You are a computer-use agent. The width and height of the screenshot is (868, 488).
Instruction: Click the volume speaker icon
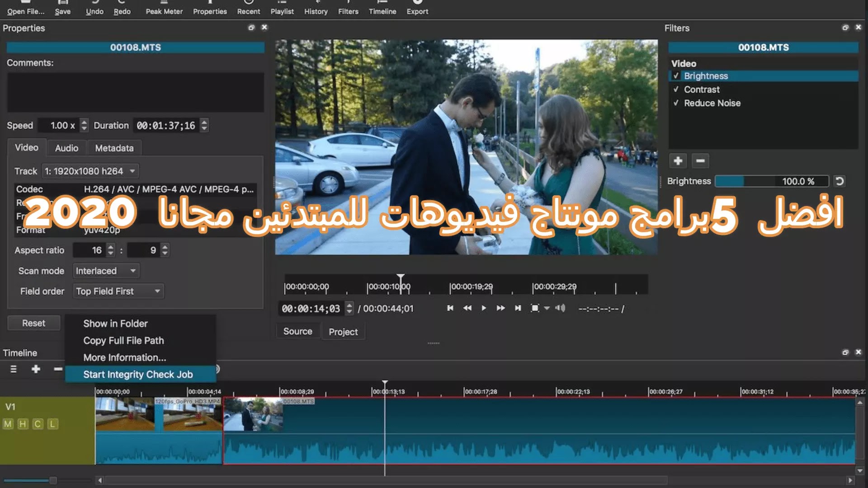pyautogui.click(x=560, y=308)
